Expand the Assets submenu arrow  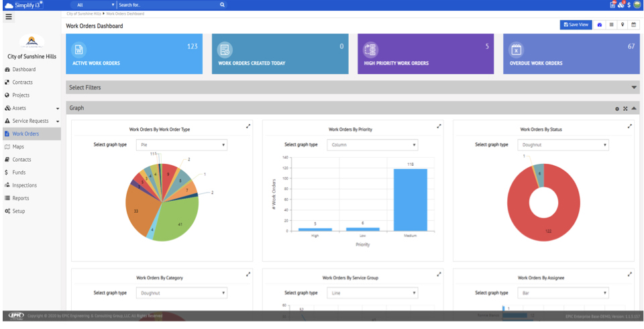[58, 108]
